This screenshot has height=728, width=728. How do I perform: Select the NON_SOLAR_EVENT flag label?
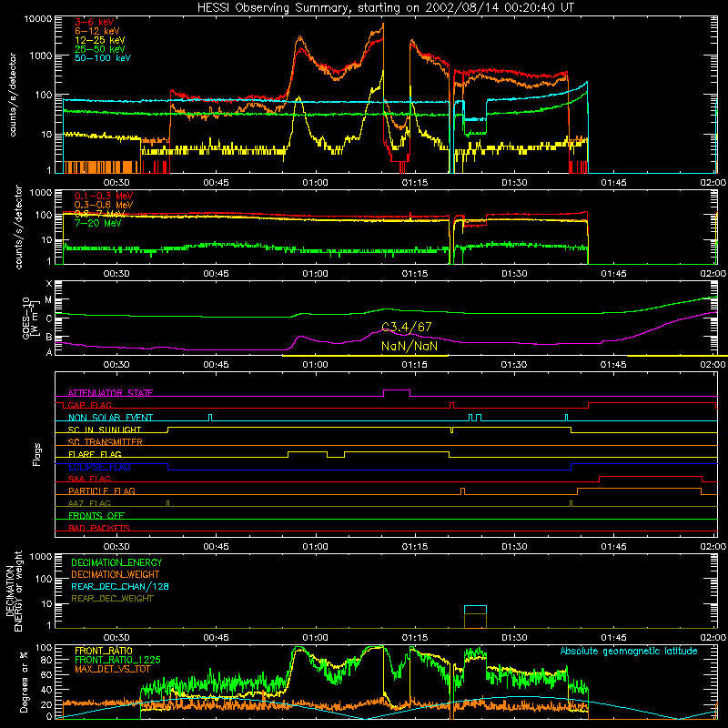110,418
